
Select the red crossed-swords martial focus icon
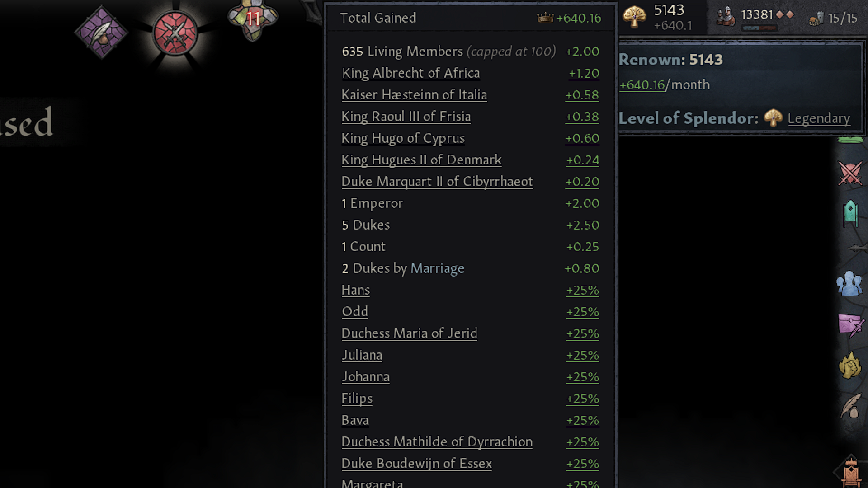click(175, 33)
